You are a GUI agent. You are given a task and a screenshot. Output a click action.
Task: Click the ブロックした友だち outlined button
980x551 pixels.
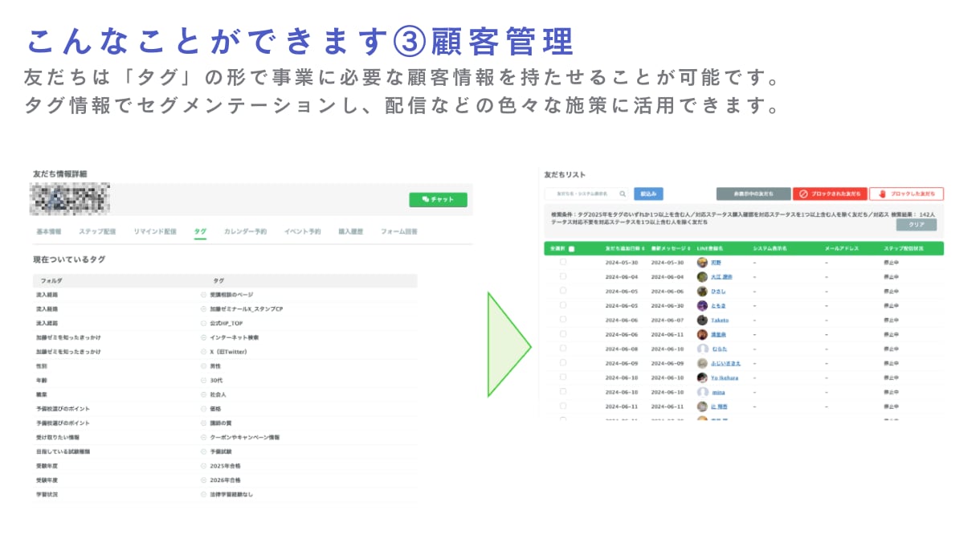coord(907,194)
